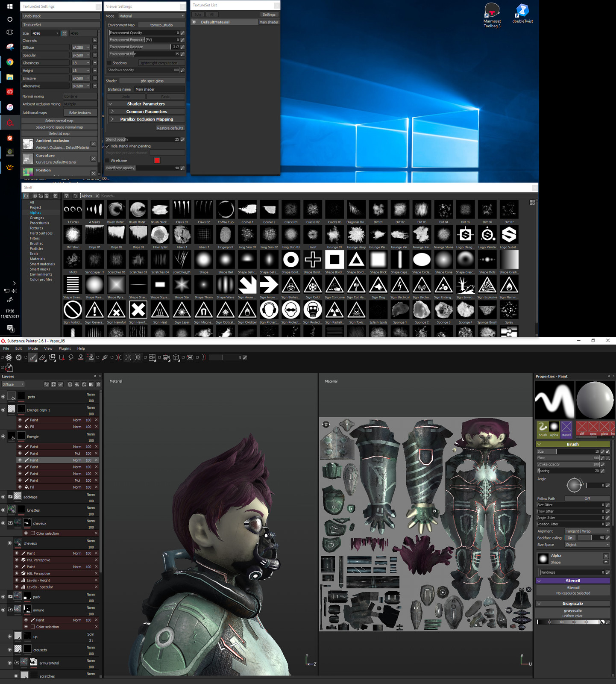The image size is (616, 684).
Task: Open the Diffuse channel layers dropdown
Action: [13, 384]
